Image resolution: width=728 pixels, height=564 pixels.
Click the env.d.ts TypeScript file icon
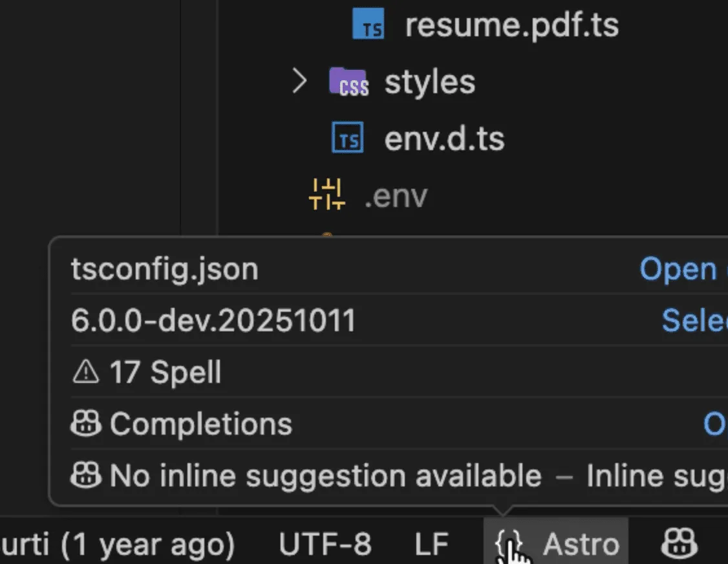pos(348,138)
